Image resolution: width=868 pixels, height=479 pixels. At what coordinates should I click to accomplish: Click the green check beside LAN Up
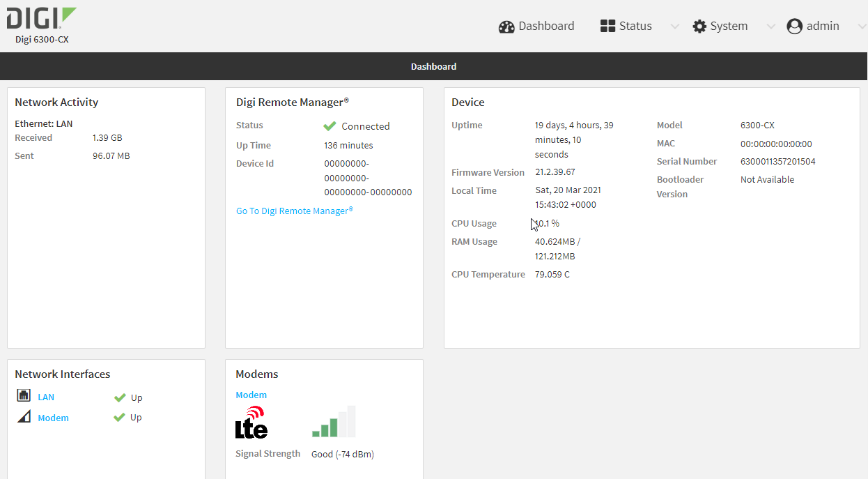pyautogui.click(x=120, y=397)
